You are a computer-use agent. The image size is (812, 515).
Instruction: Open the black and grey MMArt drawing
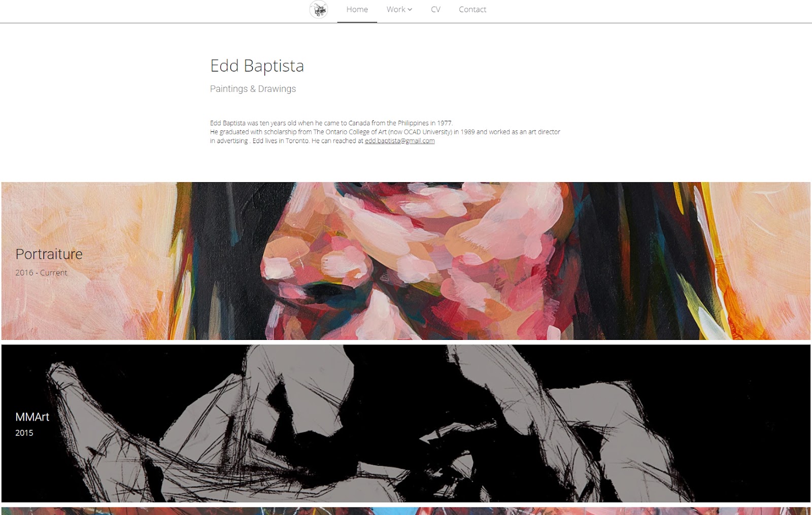[x=406, y=423]
